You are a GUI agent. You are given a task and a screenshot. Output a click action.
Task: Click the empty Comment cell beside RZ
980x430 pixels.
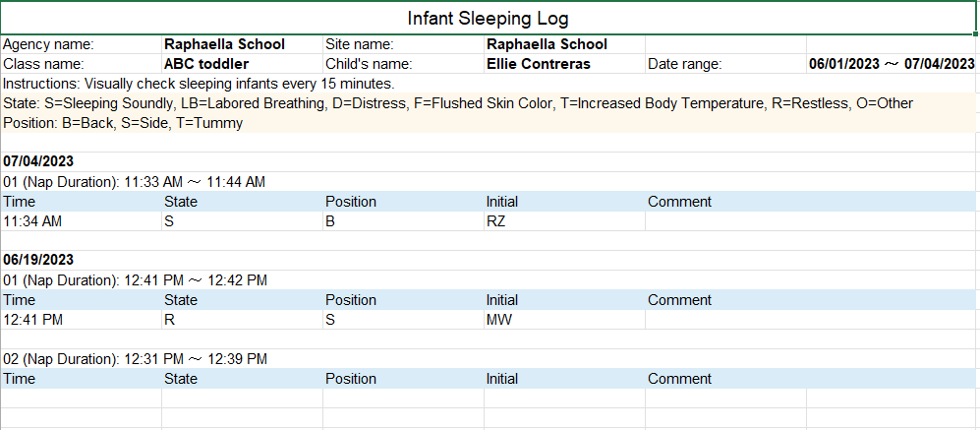(x=724, y=221)
